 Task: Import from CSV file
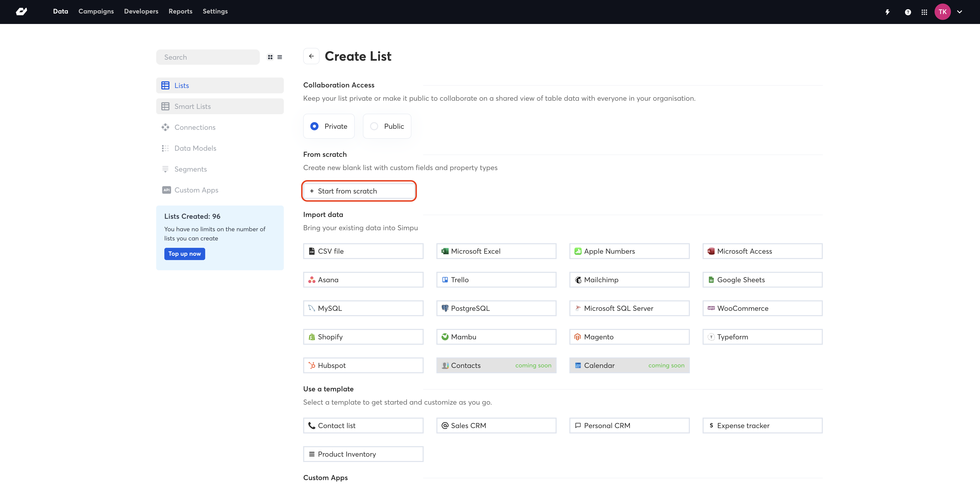pyautogui.click(x=363, y=251)
